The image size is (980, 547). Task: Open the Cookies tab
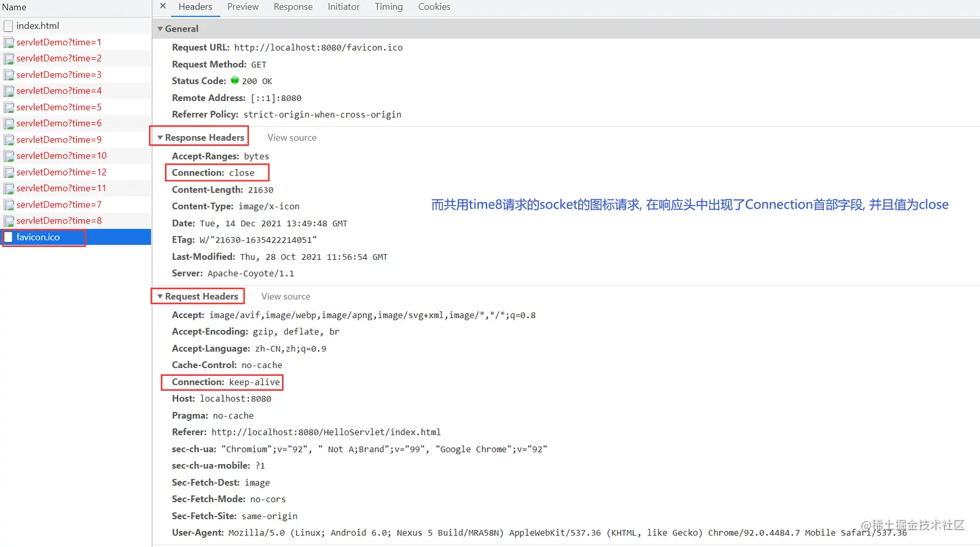click(x=434, y=6)
